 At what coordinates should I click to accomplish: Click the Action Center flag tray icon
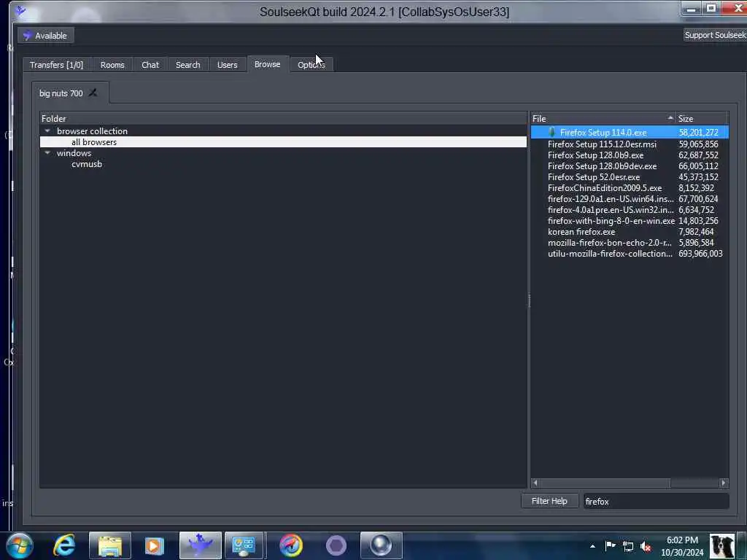610,545
